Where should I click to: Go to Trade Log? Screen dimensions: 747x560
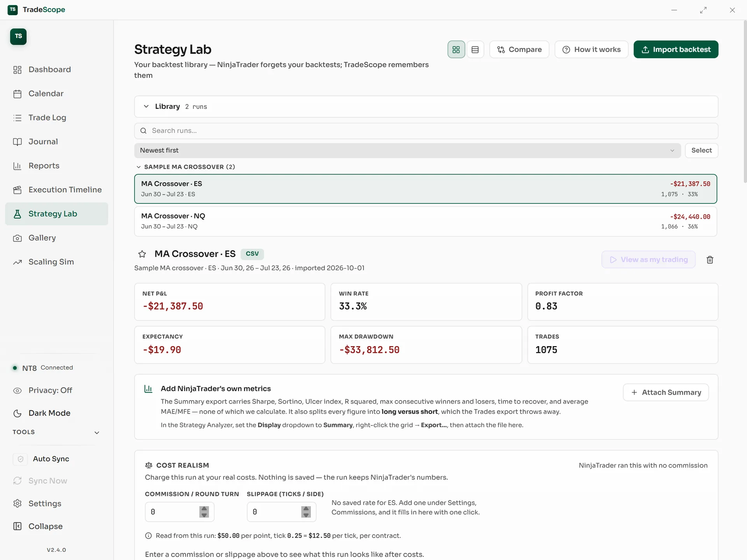click(x=56, y=118)
